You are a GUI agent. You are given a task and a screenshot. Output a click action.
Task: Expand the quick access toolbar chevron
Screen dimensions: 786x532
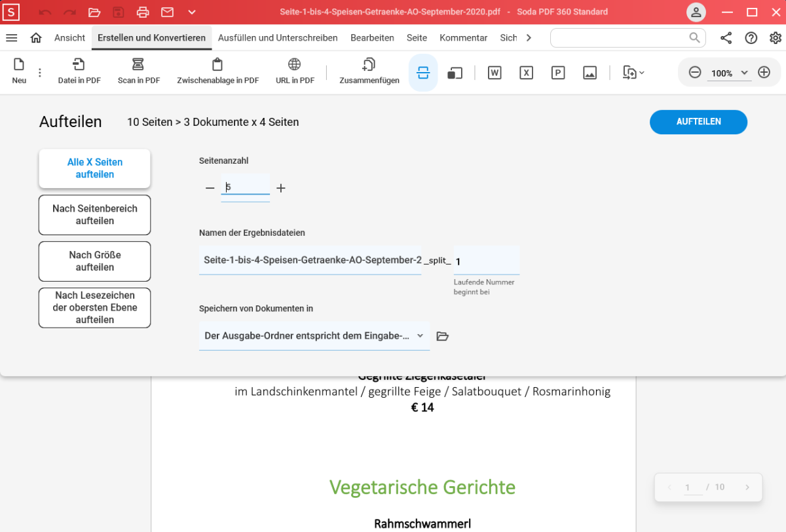191,12
